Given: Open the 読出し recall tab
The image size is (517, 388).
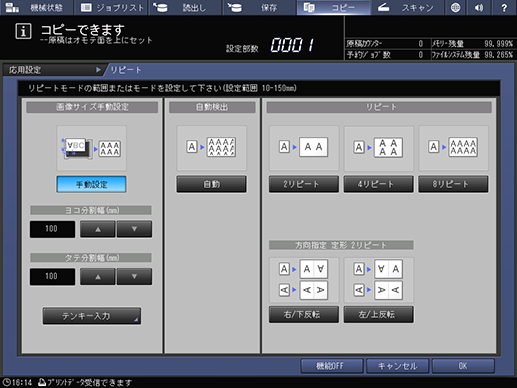Looking at the screenshot, I should (185, 7).
